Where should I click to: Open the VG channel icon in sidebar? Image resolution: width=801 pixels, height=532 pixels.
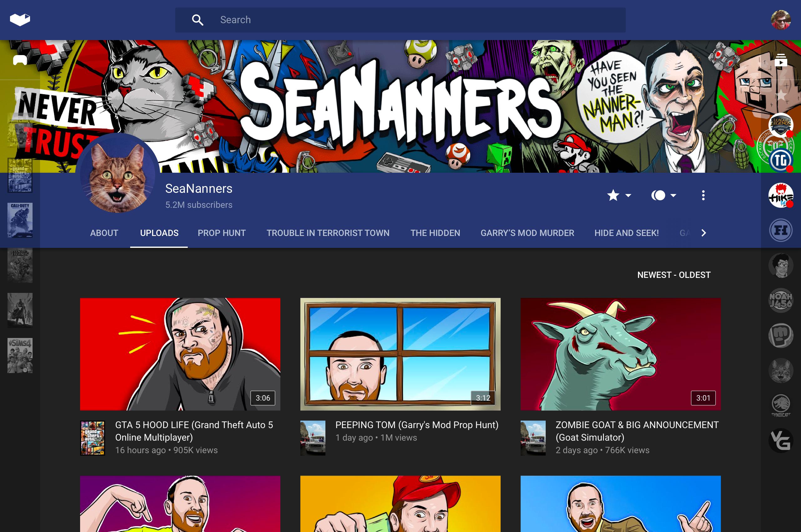pos(781,441)
